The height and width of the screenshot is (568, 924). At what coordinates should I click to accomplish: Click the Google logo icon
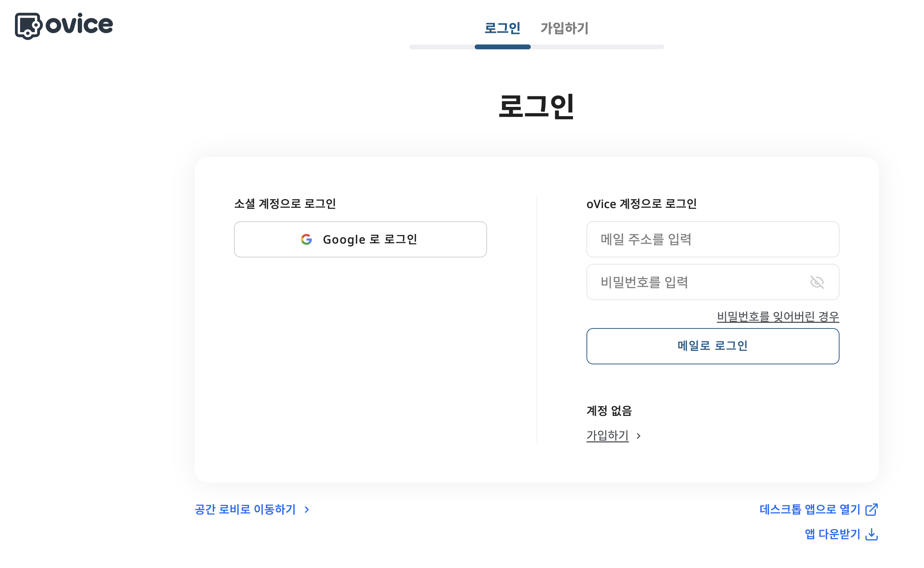coord(307,239)
